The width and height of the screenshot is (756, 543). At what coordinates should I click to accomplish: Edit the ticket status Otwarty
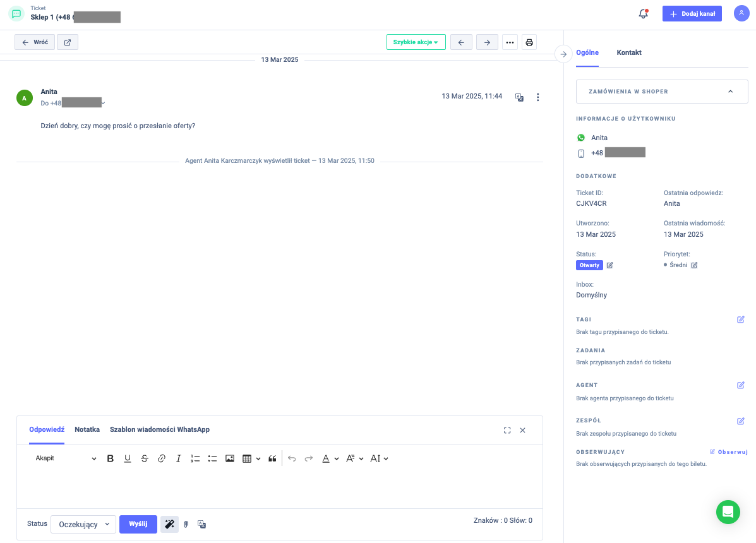(x=609, y=265)
